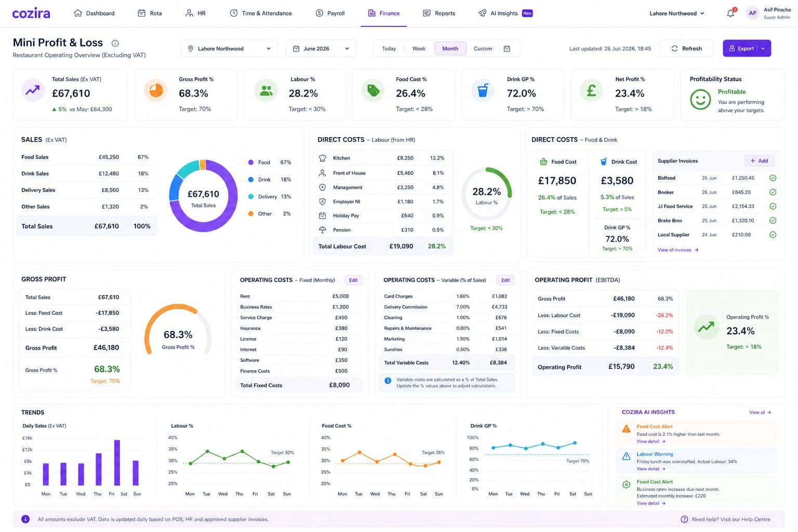Open Time & Attendance tab
Screen dimensions: 798x532
(261, 13)
